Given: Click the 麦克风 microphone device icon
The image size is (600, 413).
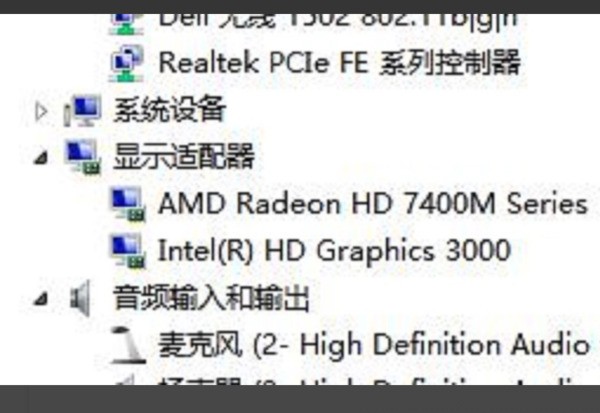Looking at the screenshot, I should tap(128, 345).
